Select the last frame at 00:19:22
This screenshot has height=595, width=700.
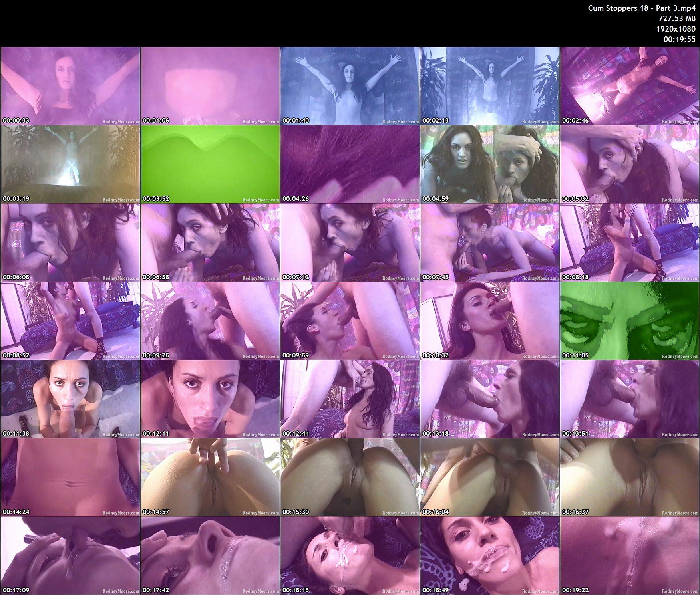click(x=629, y=555)
